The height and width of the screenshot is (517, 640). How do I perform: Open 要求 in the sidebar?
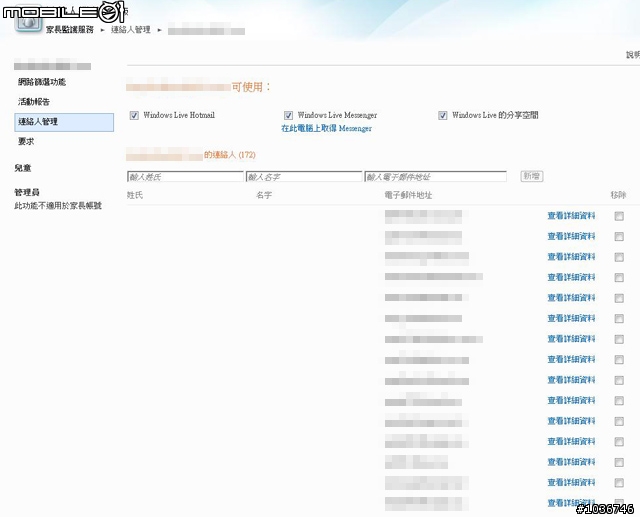(26, 141)
